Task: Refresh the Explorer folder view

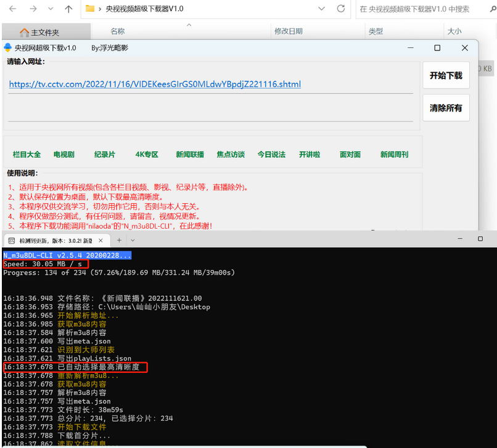Action: [x=341, y=9]
